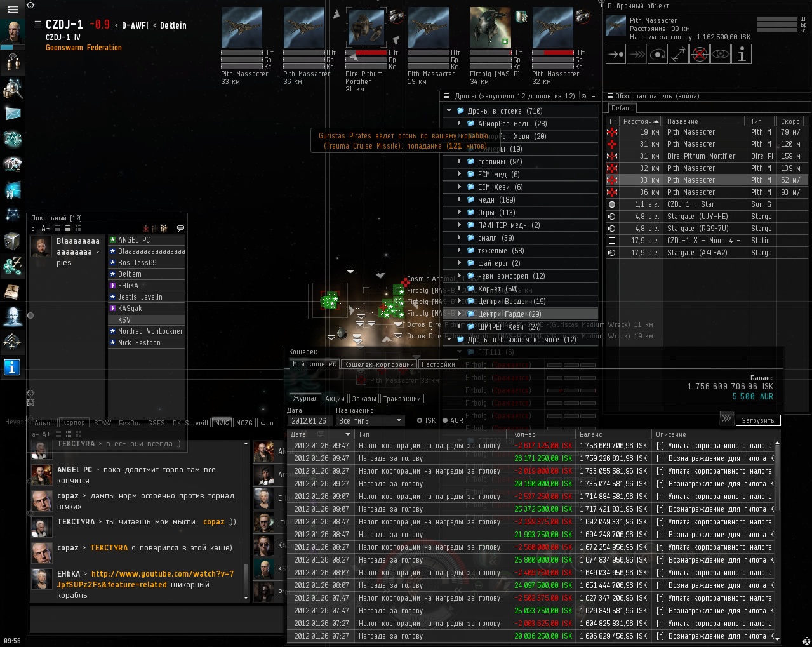Select Центри Гарде (29) drone group
Viewport: 812px width, 647px height.
520,314
